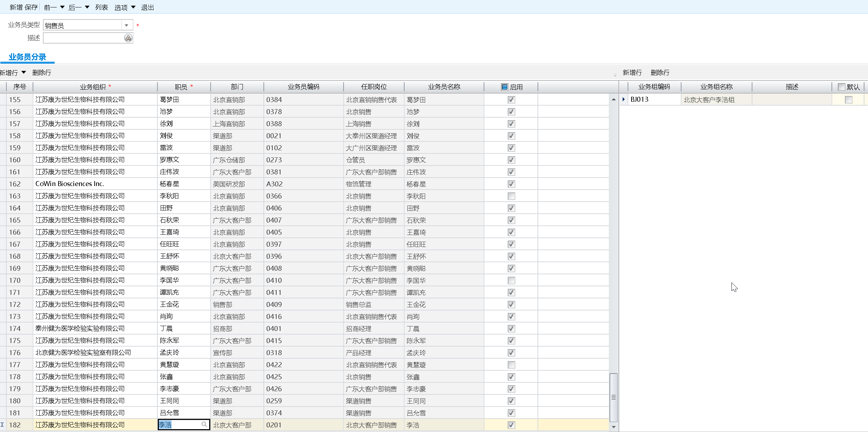Click 保存 in the top toolbar

pyautogui.click(x=31, y=7)
